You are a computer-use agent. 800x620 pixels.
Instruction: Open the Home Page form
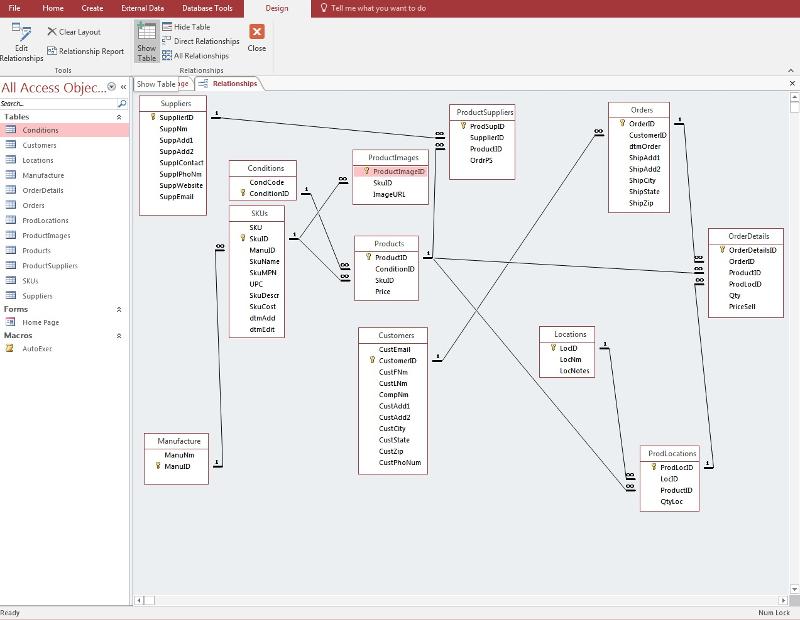[x=41, y=323]
